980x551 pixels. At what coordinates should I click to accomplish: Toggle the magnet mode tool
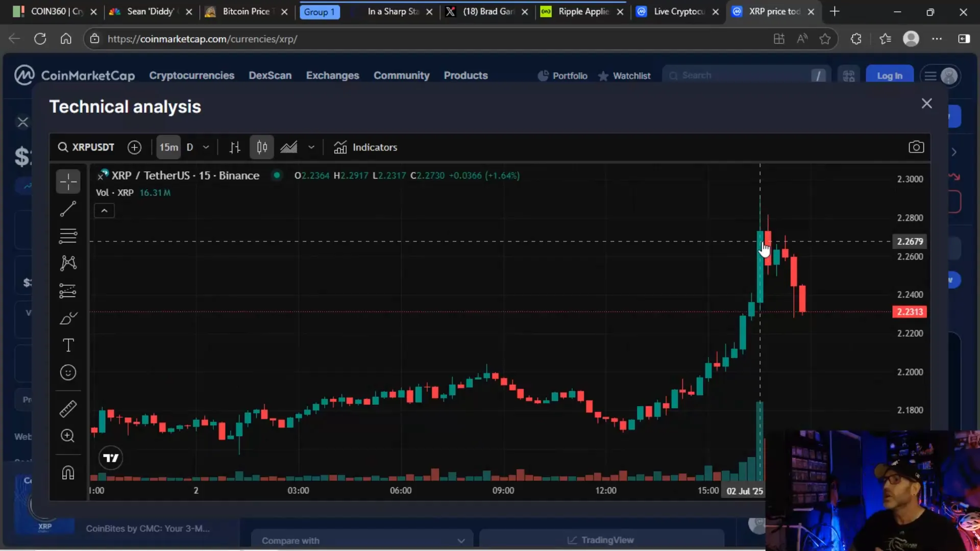[68, 472]
